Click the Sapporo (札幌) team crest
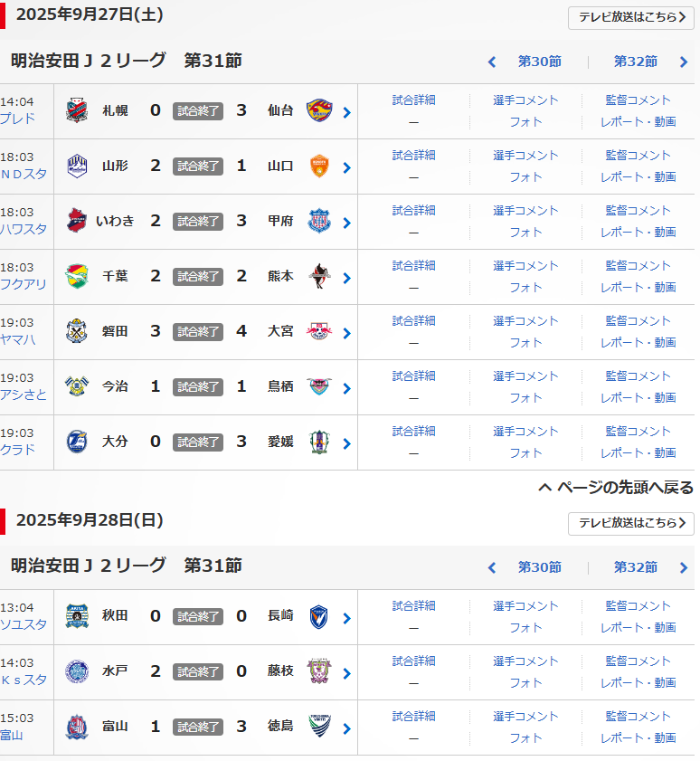 coord(77,110)
